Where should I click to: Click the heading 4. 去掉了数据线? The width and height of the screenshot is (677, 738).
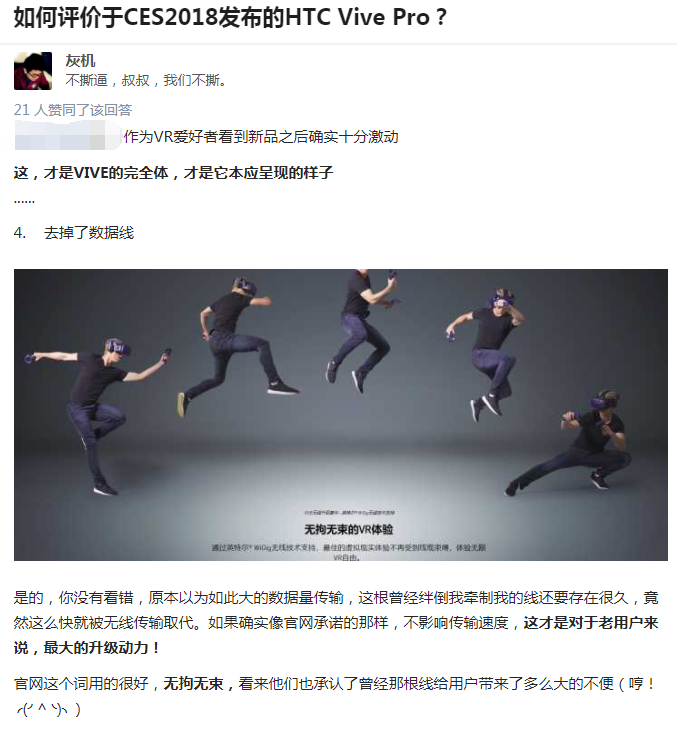point(74,233)
